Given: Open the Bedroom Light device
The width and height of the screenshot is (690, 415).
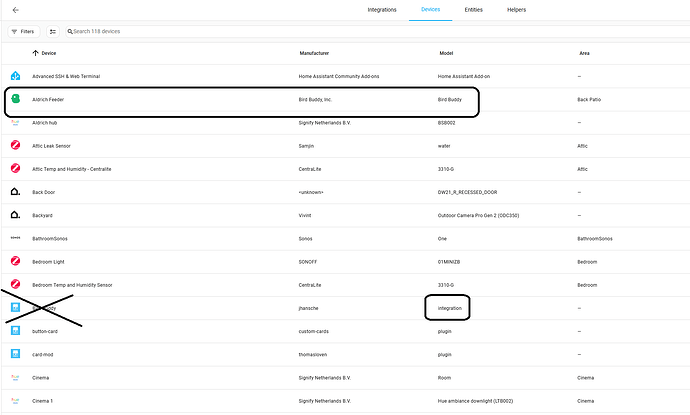Looking at the screenshot, I should point(48,262).
